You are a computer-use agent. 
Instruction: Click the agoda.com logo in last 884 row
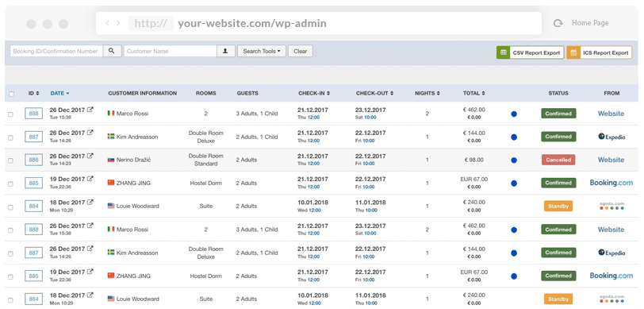611,299
